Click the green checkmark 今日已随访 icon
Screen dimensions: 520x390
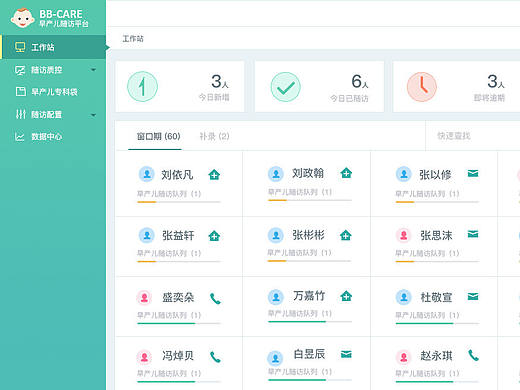click(285, 87)
